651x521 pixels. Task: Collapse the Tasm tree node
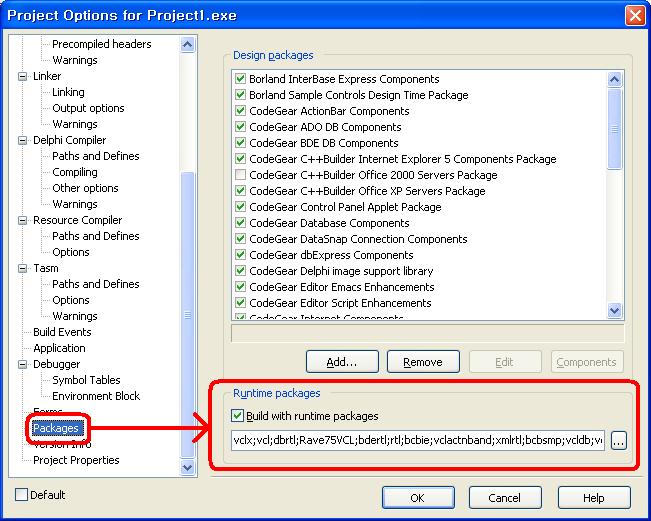(24, 268)
